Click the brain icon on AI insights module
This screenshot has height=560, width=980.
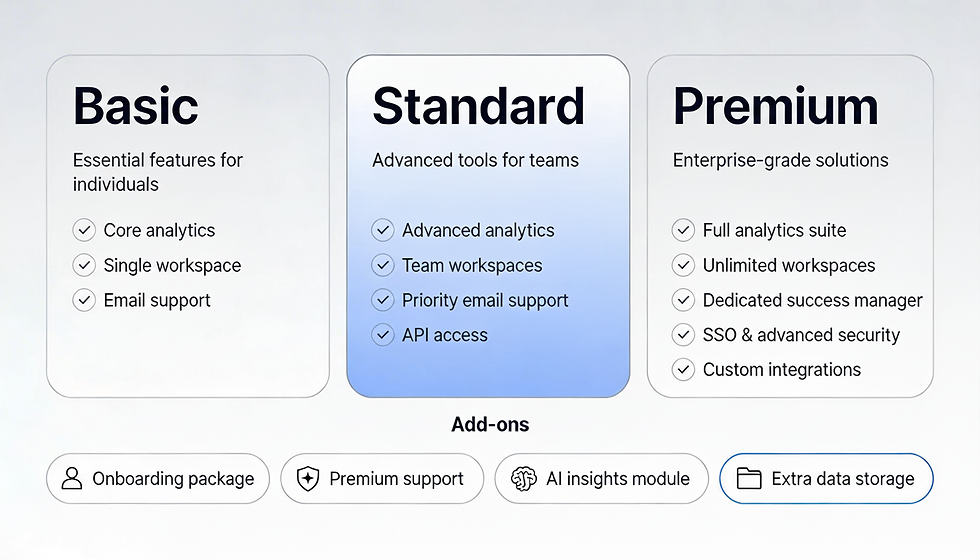point(524,479)
